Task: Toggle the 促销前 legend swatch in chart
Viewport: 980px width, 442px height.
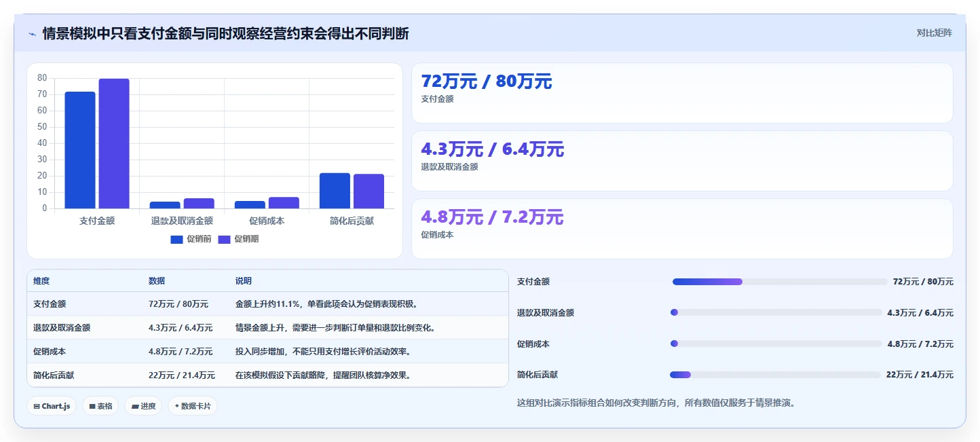Action: coord(176,239)
